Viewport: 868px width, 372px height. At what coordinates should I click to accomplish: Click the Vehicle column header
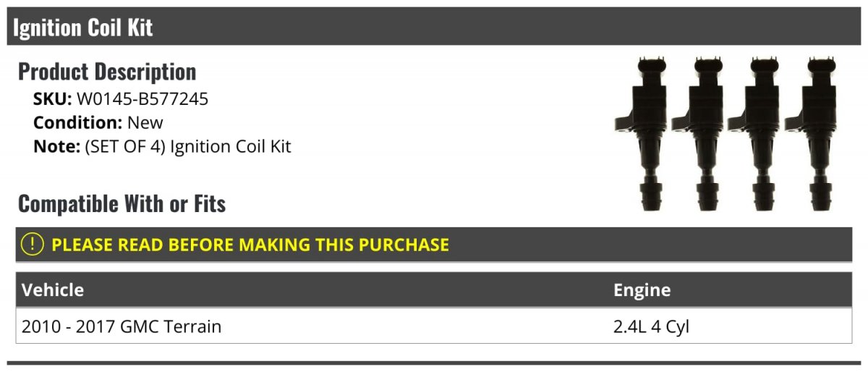click(53, 290)
